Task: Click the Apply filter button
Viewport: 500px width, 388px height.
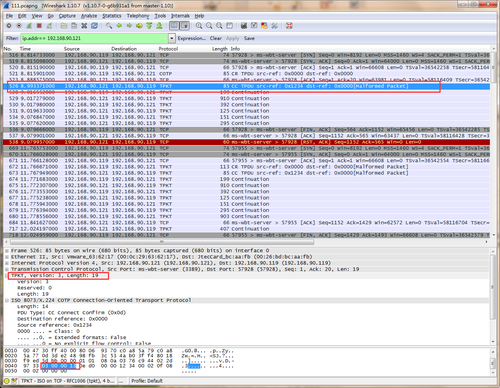Action: tap(233, 38)
